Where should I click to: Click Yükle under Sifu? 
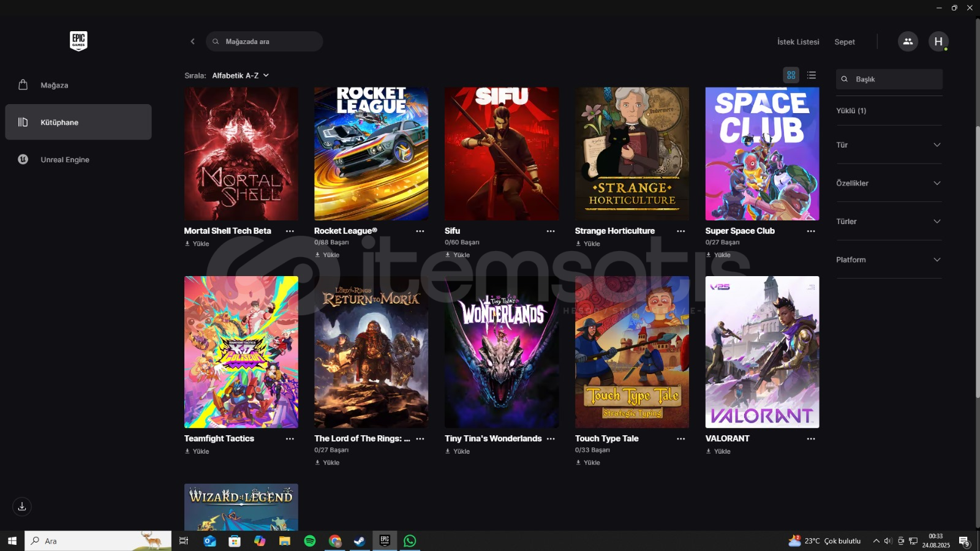click(458, 255)
